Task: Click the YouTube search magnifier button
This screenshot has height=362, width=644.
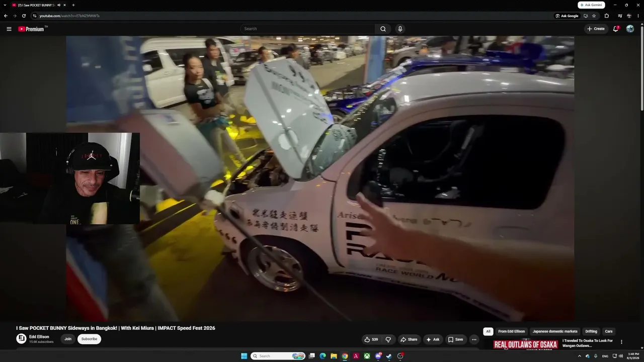Action: tap(383, 29)
